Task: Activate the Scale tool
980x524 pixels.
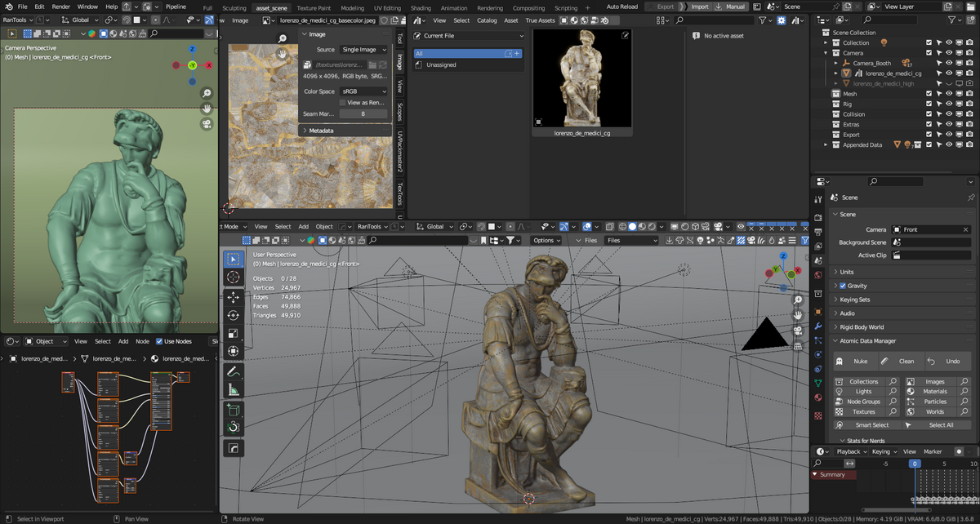Action: click(234, 333)
